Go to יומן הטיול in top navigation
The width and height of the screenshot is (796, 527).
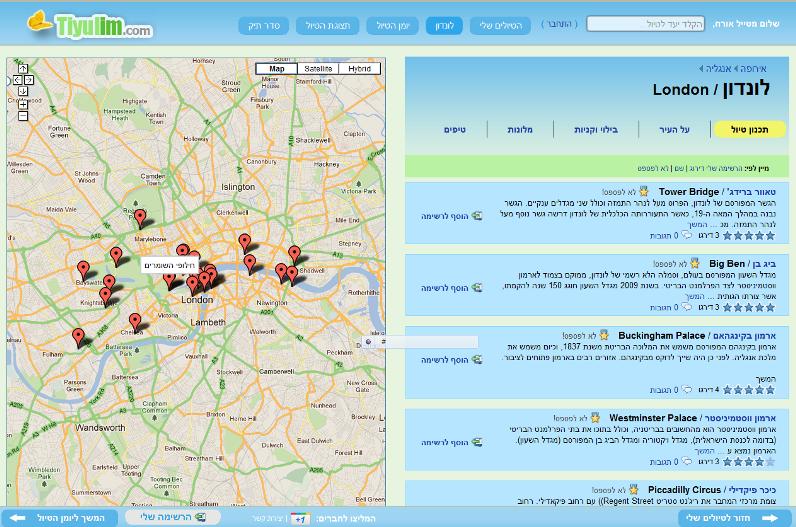point(392,26)
